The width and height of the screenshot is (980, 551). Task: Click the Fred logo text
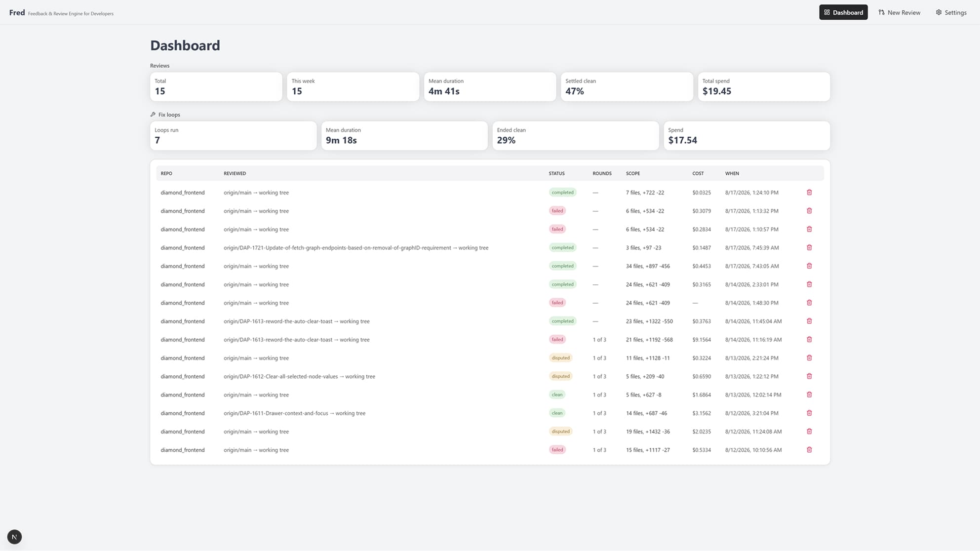[x=17, y=12]
